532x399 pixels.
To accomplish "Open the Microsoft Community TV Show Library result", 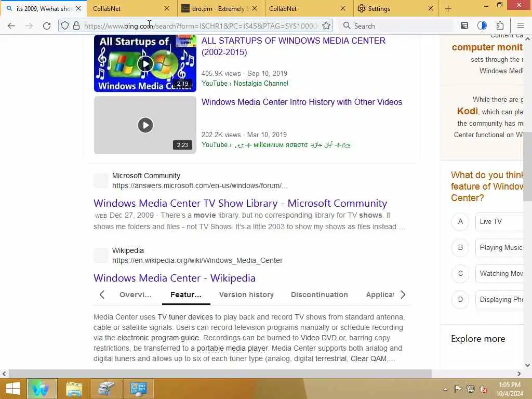I will [x=240, y=203].
